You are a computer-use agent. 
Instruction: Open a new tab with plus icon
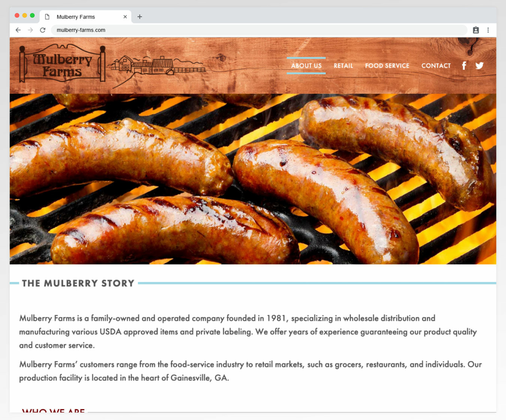tap(140, 17)
